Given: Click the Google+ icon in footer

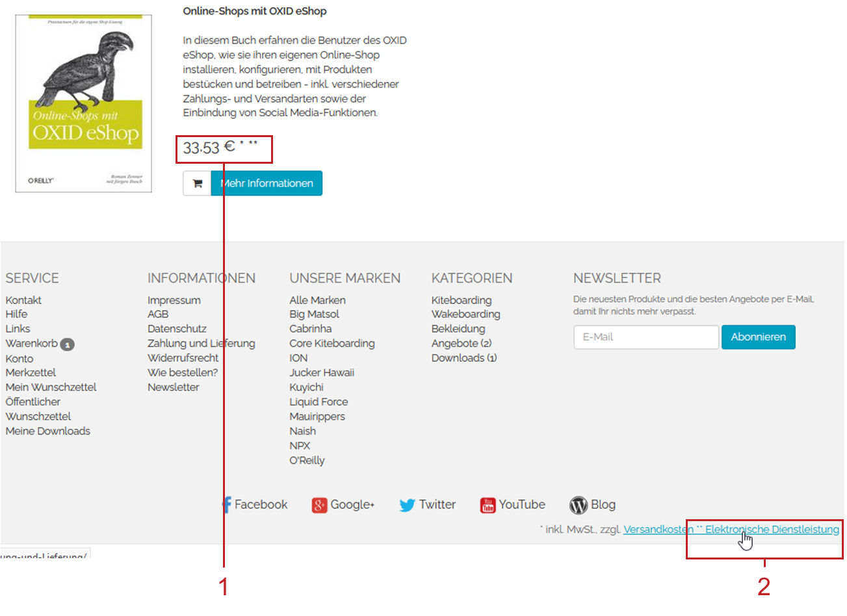Looking at the screenshot, I should 319,505.
